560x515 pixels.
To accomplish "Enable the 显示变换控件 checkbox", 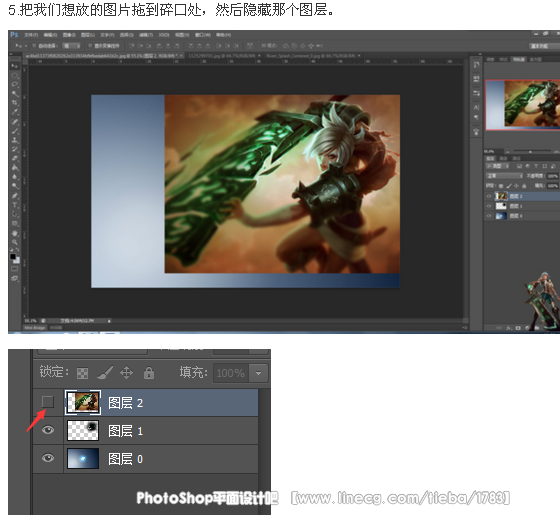I will coord(90,46).
